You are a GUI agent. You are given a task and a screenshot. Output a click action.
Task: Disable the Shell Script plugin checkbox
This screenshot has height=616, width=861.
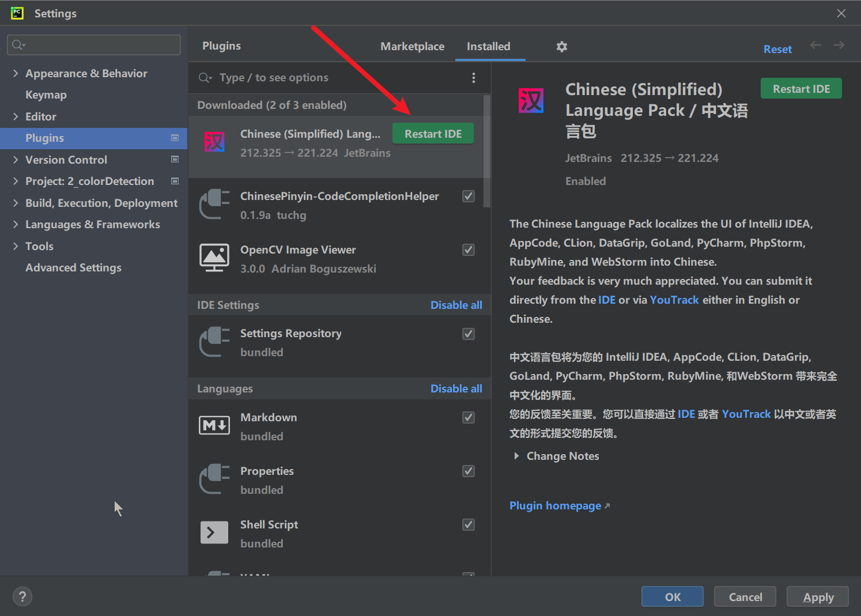click(x=469, y=524)
